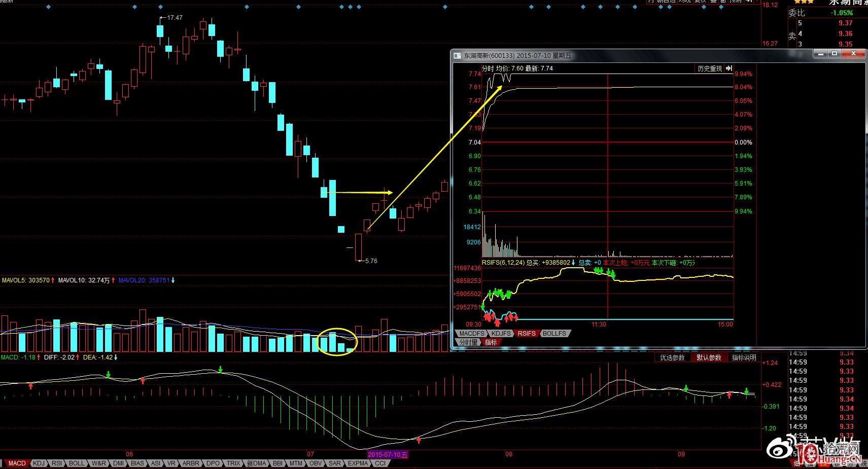The width and height of the screenshot is (868, 469).
Task: Click the sell level 4 price 9.36
Action: coord(846,34)
